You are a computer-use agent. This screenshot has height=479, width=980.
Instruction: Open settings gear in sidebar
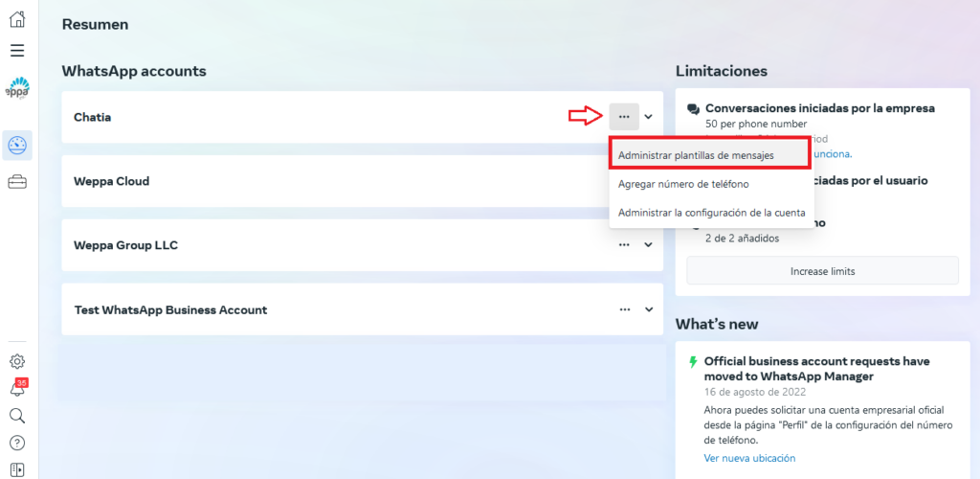[x=17, y=361]
